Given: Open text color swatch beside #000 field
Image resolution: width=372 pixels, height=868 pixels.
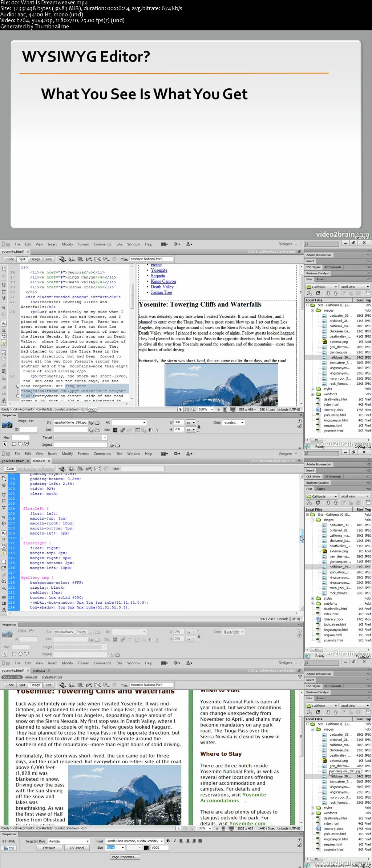Looking at the screenshot, I should (146, 848).
